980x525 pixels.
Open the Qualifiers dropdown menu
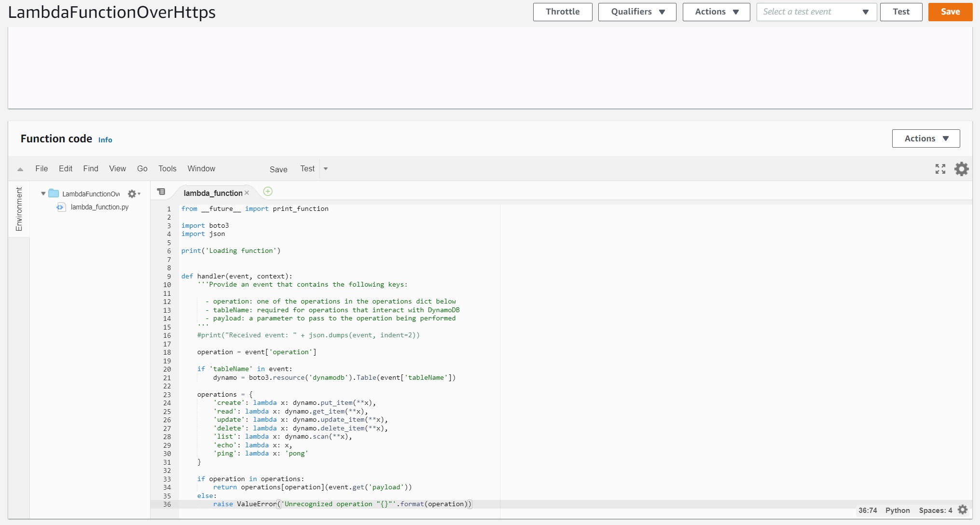pyautogui.click(x=637, y=11)
